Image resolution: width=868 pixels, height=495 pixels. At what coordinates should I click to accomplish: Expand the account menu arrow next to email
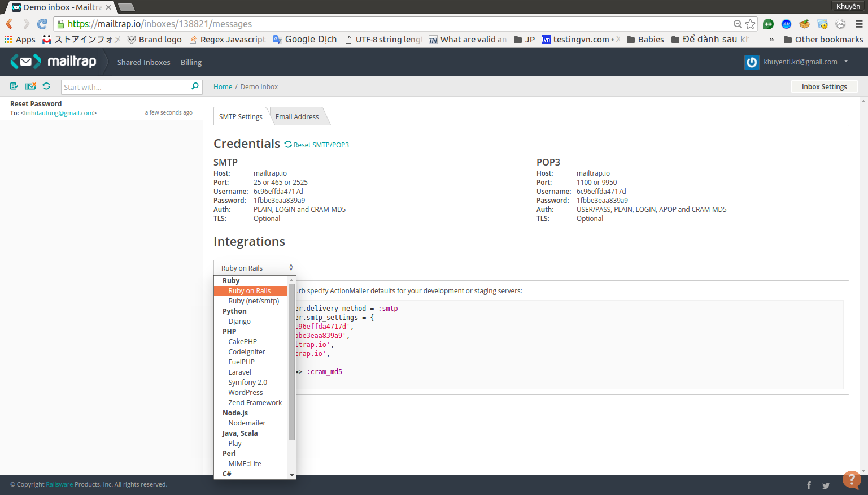click(x=846, y=62)
